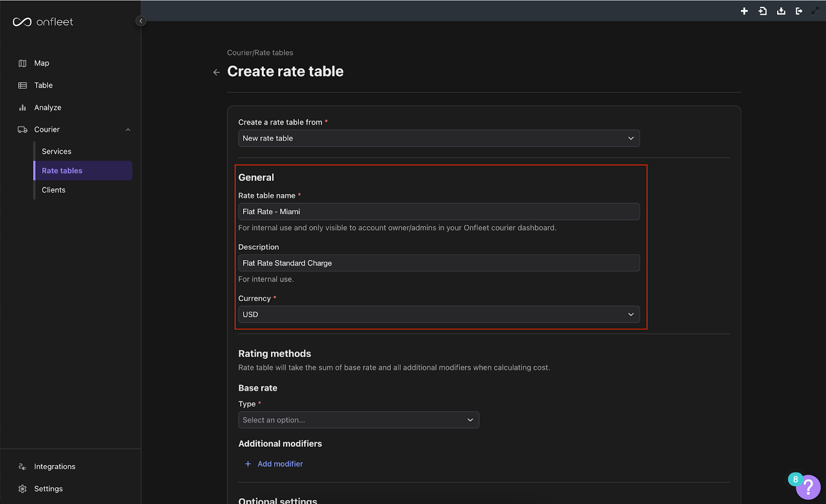The image size is (826, 504).
Task: Open the Currency dropdown showing USD
Action: [438, 314]
